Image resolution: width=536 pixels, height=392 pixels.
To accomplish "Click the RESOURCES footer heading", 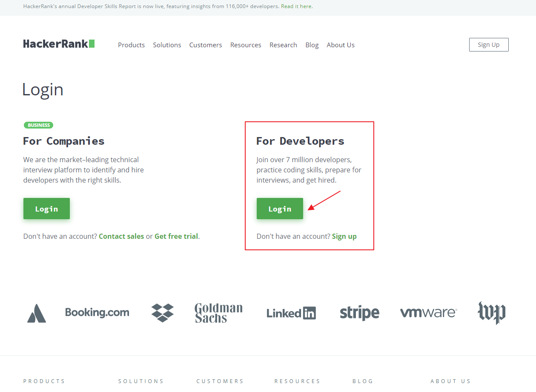I will pos(297,381).
